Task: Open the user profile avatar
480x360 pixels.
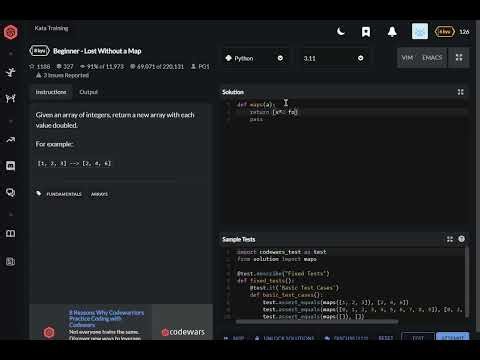Action: coord(420,31)
